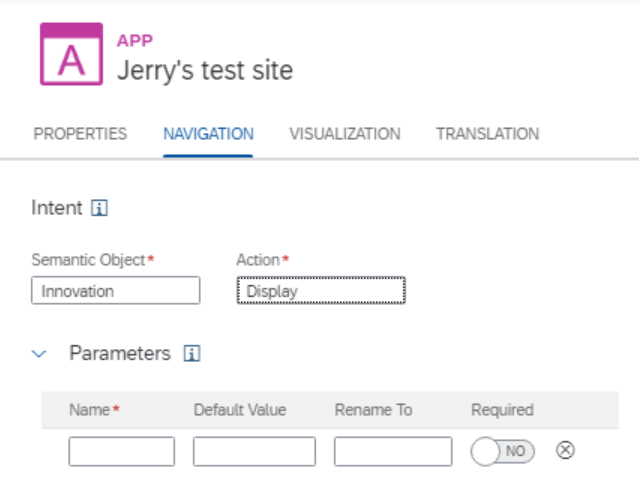
Task: Switch to the Properties tab
Action: [x=80, y=134]
